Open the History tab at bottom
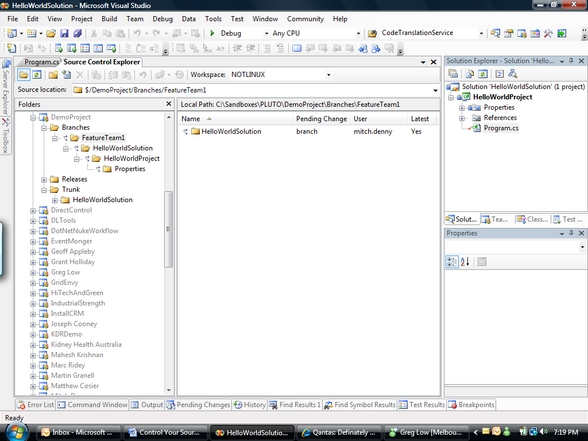 (250, 405)
